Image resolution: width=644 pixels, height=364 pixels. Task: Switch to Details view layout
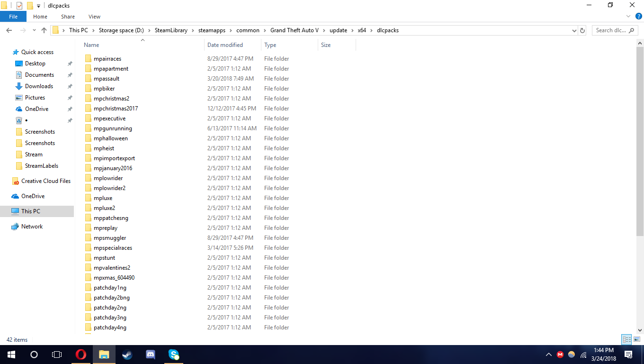(x=627, y=339)
